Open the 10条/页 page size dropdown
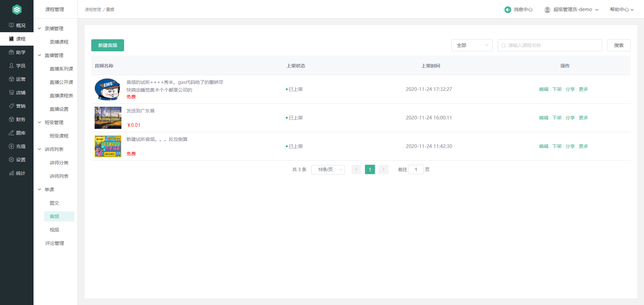The height and width of the screenshot is (305, 644). (x=328, y=169)
